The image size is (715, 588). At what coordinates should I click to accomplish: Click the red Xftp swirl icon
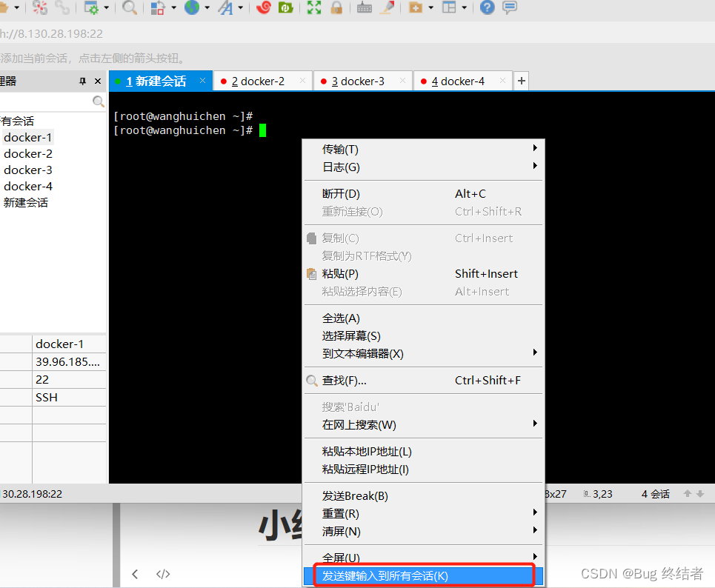(263, 8)
